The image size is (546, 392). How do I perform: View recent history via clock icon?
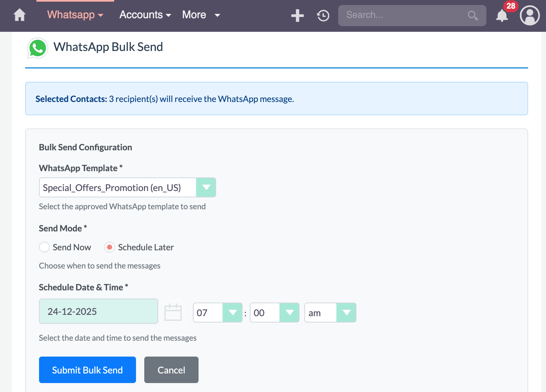point(323,15)
